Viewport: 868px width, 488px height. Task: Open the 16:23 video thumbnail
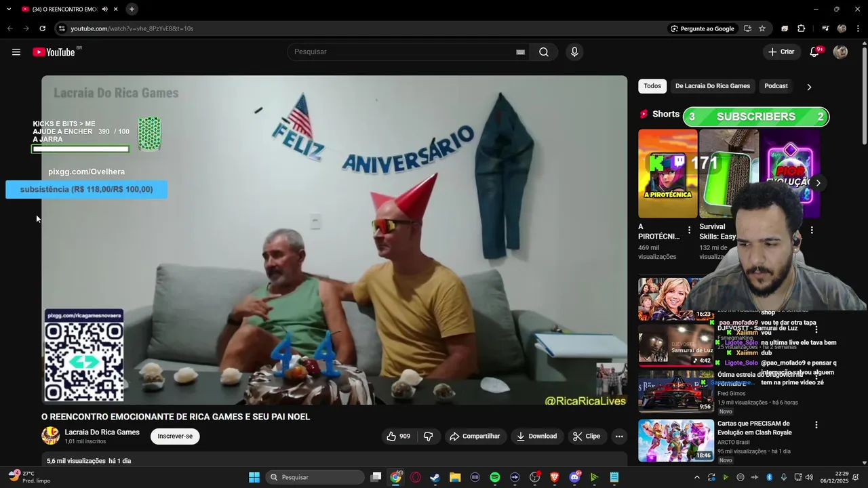675,299
